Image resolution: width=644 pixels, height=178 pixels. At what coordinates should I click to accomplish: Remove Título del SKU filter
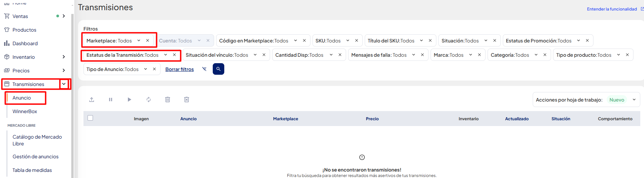click(430, 40)
